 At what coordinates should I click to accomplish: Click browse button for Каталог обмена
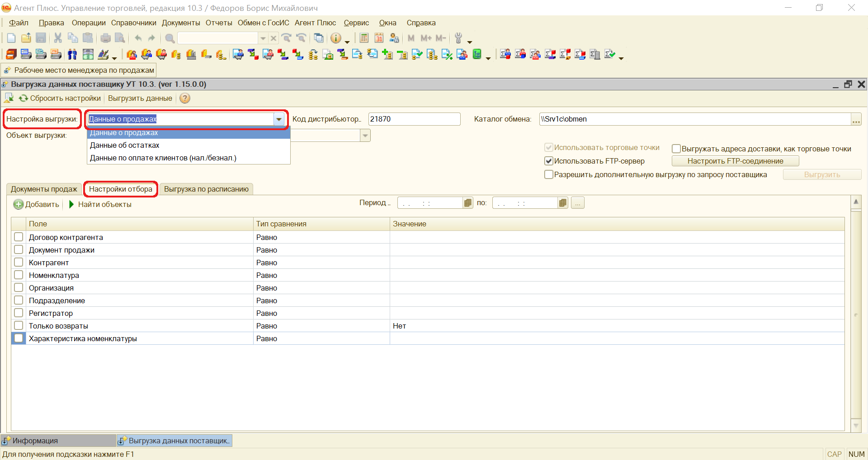click(856, 119)
